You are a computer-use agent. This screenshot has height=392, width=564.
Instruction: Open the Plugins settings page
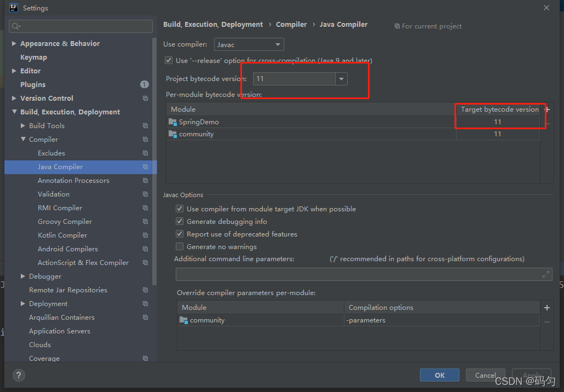(x=33, y=84)
